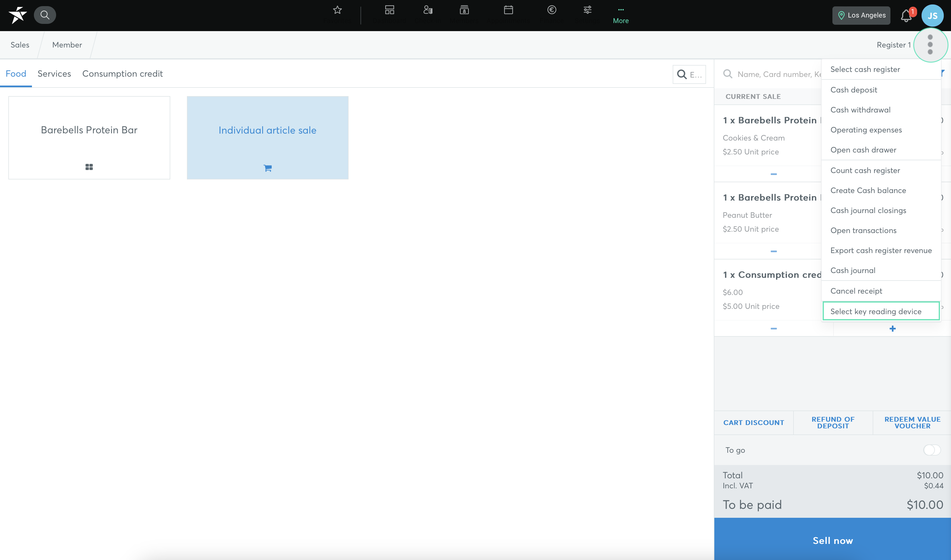Click the Peanut Butter variant text
Image resolution: width=951 pixels, height=560 pixels.
747,216
